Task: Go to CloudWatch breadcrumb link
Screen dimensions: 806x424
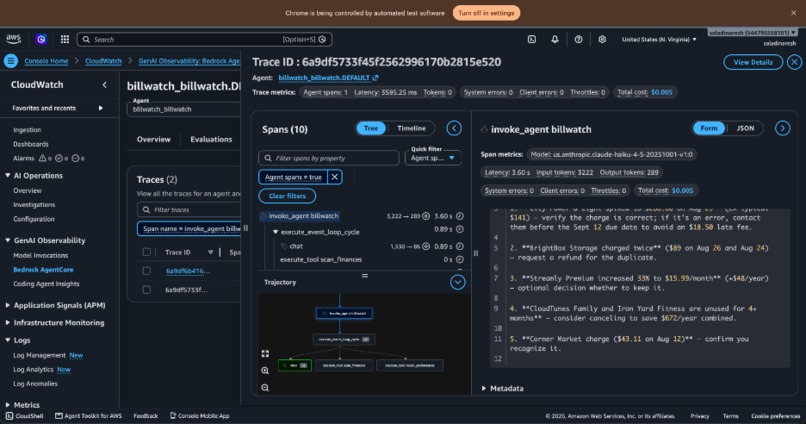Action: point(103,61)
